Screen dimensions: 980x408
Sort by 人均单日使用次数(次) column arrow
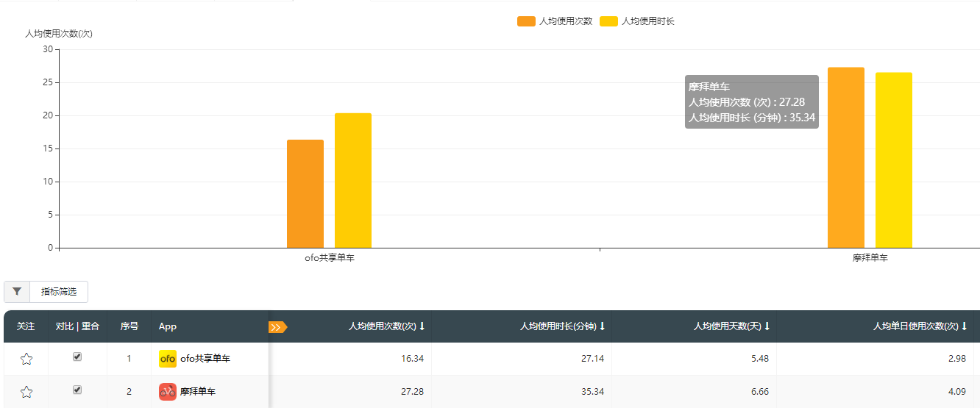coord(965,326)
